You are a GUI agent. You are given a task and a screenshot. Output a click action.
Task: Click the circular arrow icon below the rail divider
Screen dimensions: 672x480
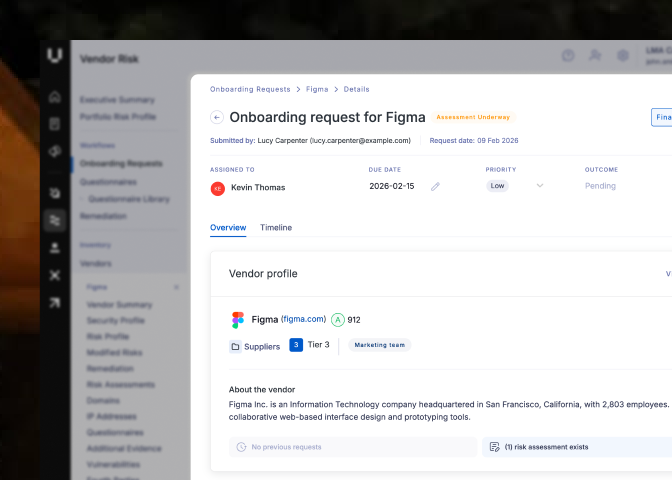point(55,193)
